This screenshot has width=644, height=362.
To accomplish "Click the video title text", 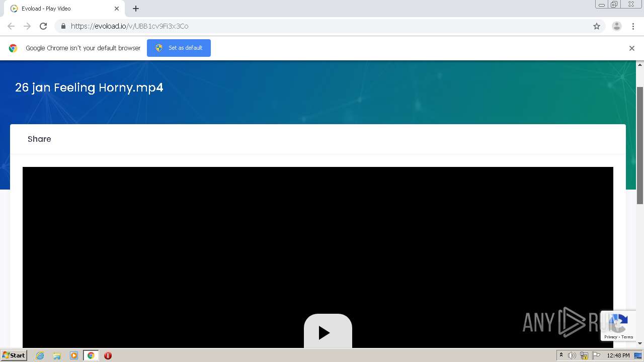I will click(x=89, y=87).
